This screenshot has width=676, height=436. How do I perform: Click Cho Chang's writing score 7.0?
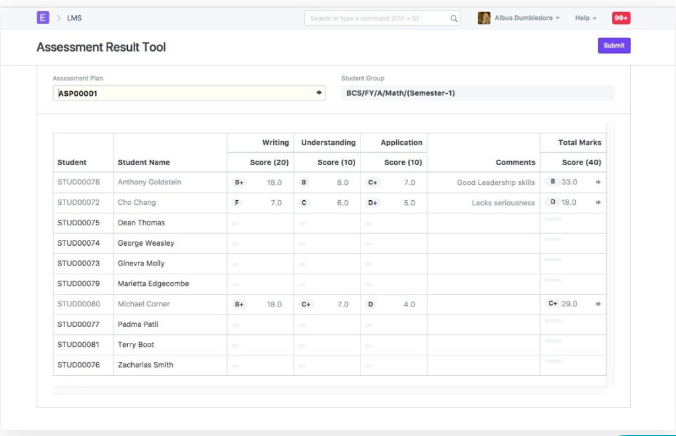(276, 203)
